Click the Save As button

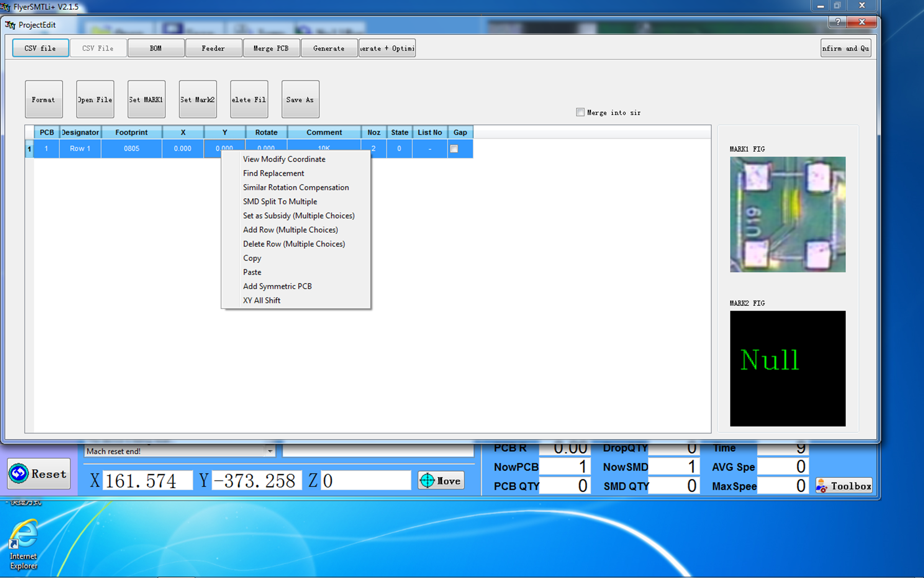300,99
